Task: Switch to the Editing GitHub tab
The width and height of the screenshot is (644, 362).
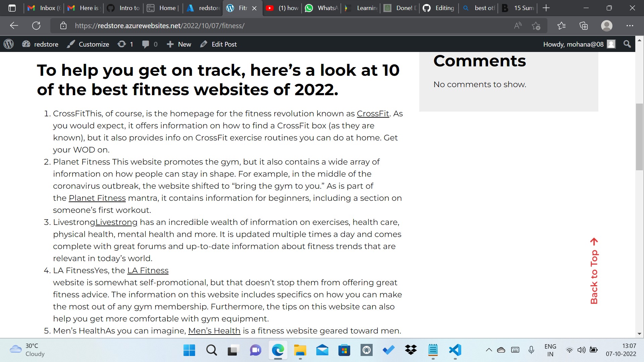Action: click(x=439, y=8)
